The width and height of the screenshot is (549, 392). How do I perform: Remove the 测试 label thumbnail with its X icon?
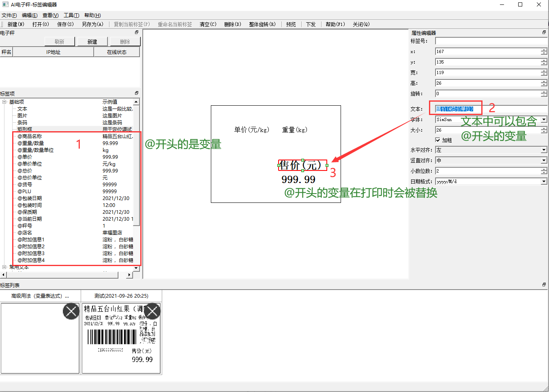coord(152,311)
